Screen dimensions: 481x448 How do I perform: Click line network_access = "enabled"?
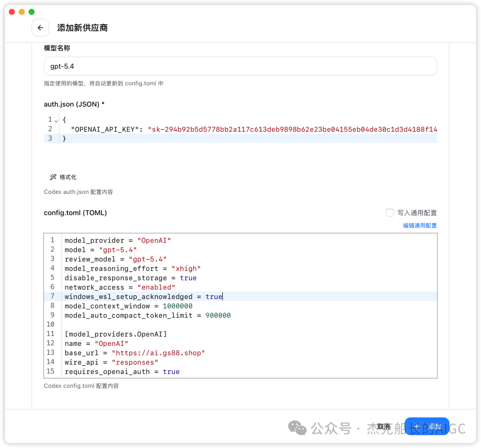point(120,287)
